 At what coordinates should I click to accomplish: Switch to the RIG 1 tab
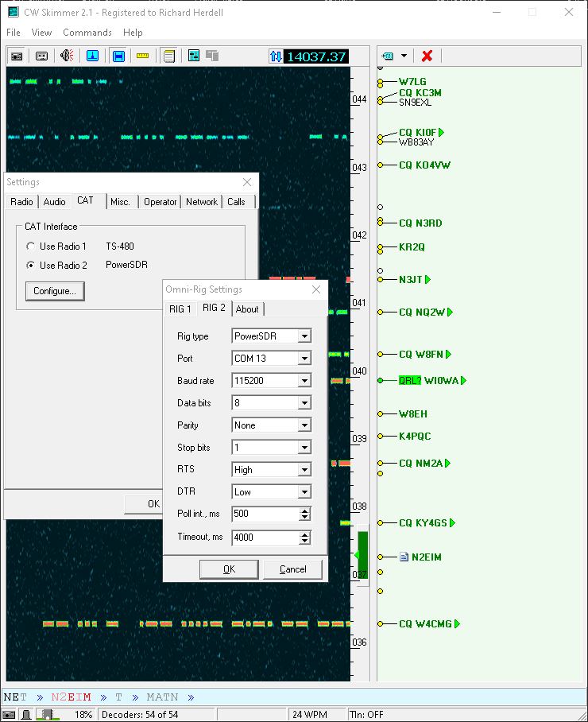tap(180, 309)
